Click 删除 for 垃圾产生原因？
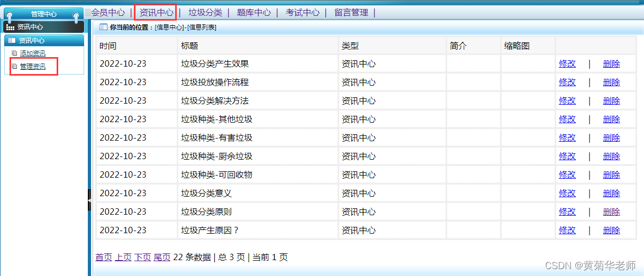Screen dimensions: 644x276 pos(611,230)
